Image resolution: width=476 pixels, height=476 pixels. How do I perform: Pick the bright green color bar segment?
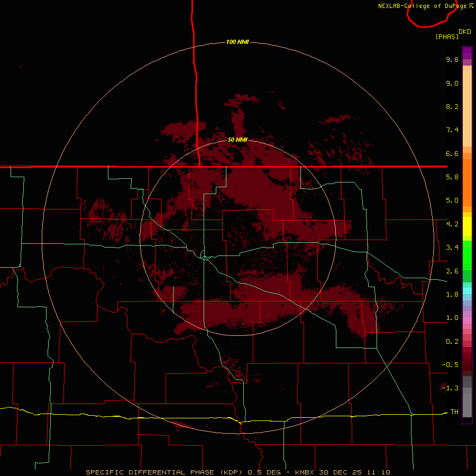click(467, 255)
